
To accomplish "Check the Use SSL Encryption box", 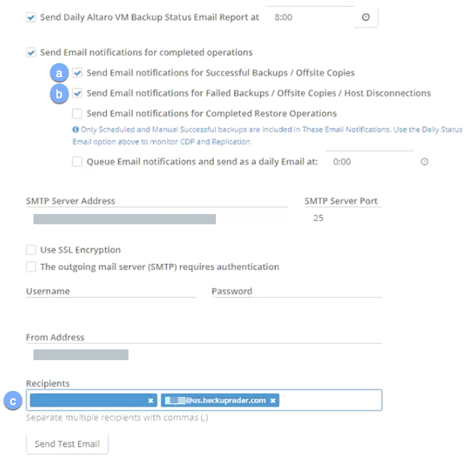I will point(31,250).
